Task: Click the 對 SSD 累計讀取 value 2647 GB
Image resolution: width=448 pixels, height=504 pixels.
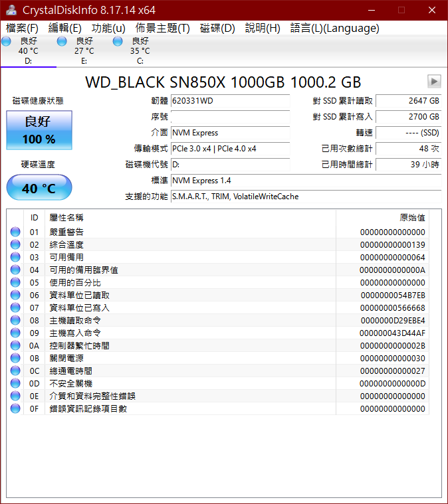Action: coord(409,101)
